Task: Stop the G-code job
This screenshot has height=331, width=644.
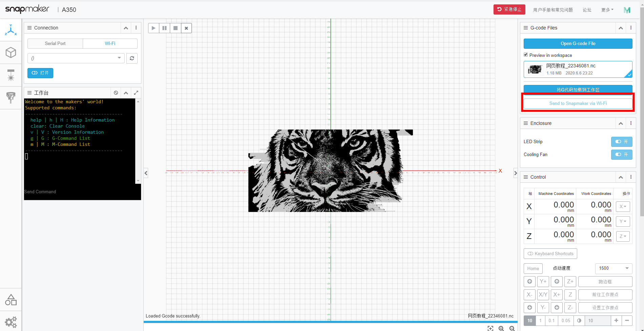Action: [175, 28]
